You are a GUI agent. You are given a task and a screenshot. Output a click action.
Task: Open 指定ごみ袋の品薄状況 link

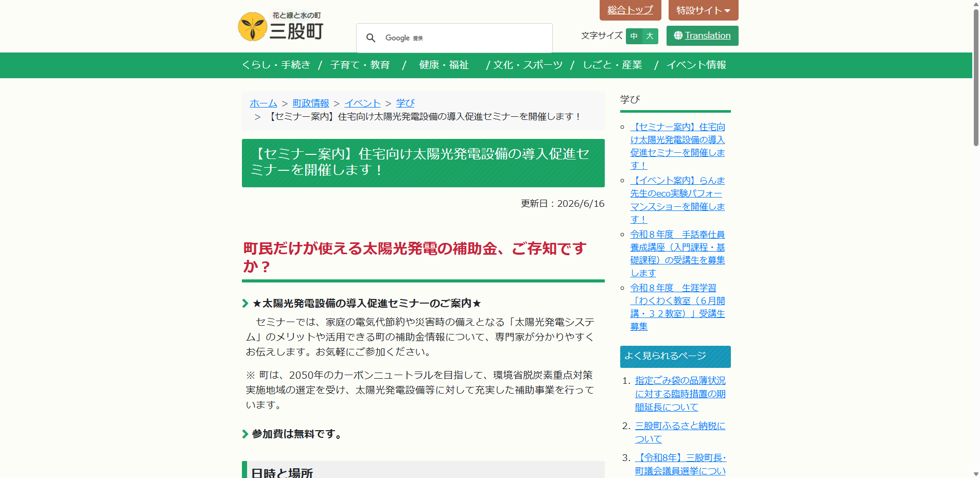pyautogui.click(x=680, y=394)
